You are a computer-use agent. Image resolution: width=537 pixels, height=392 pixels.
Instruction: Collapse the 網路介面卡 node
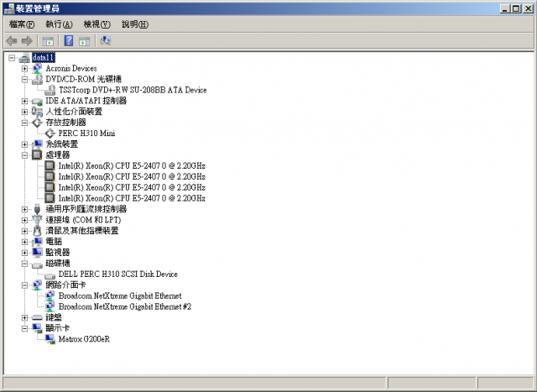[x=24, y=285]
